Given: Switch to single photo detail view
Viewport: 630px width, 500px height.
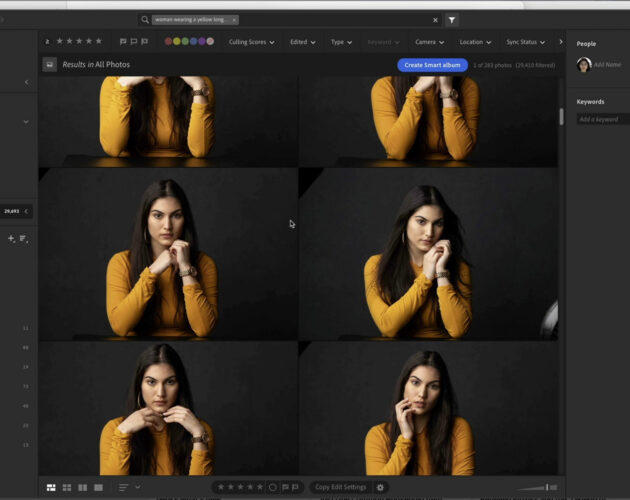Looking at the screenshot, I should point(98,487).
